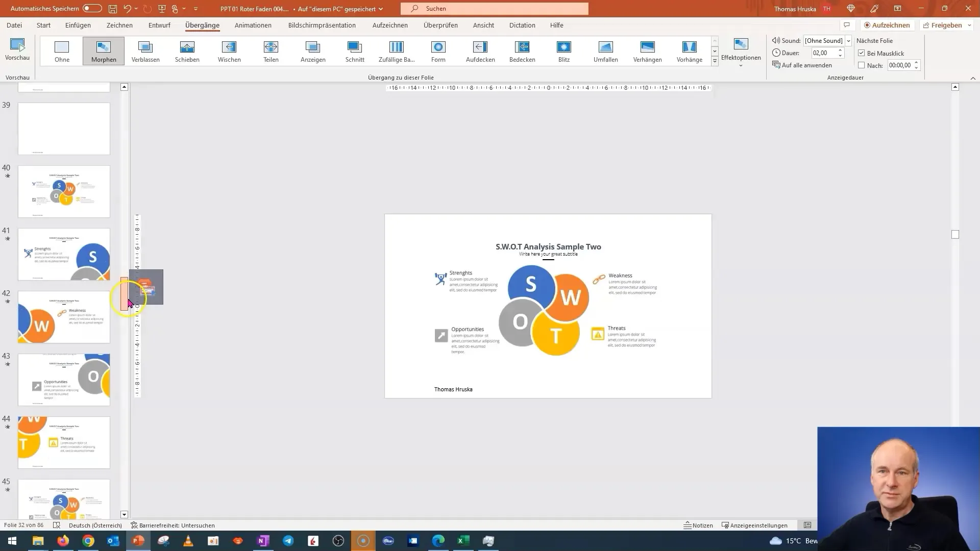Toggle Bei Mausklick checkbox

(862, 53)
